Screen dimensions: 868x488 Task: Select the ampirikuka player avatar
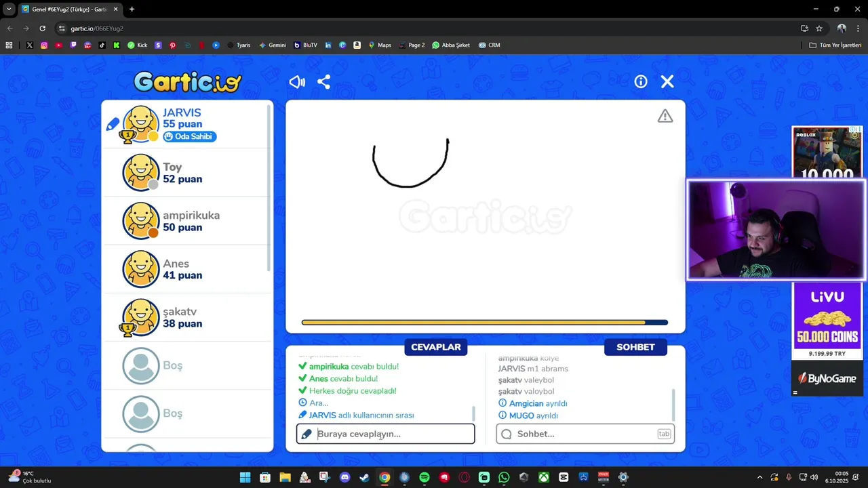[141, 221]
